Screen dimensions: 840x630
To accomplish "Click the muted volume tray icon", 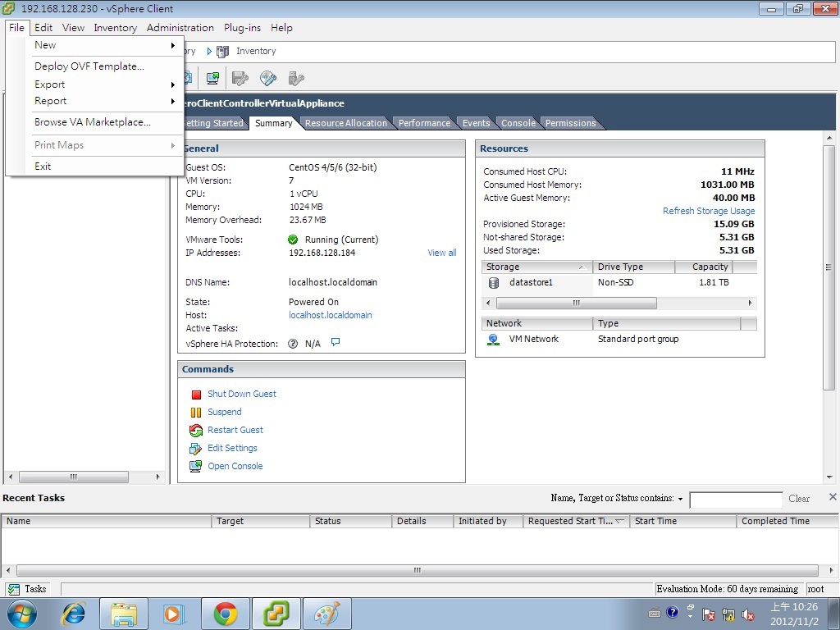I will coord(748,614).
